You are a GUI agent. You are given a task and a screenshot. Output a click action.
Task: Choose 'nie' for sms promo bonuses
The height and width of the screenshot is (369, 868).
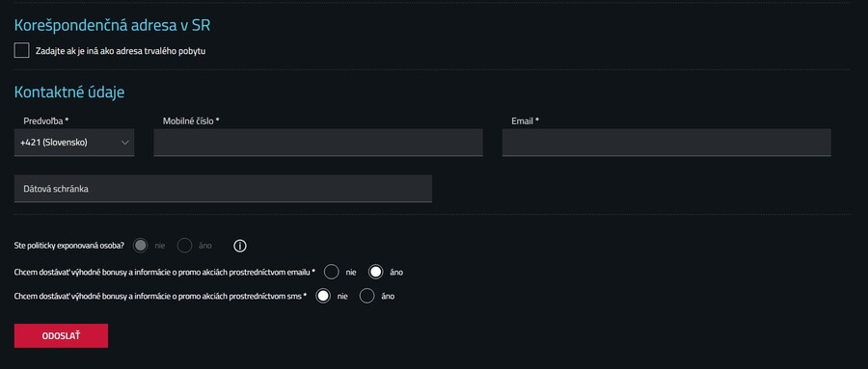click(323, 296)
